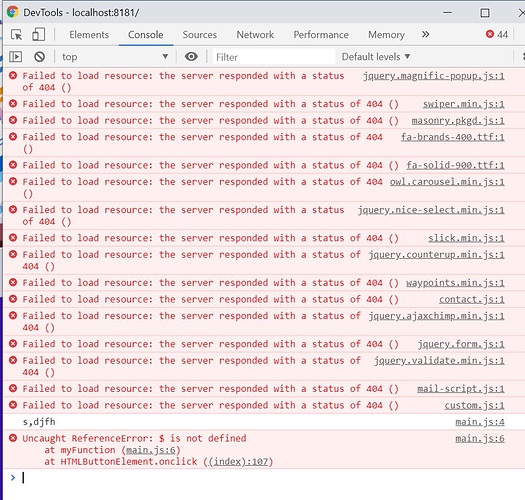Open live expression eye icon

(191, 56)
